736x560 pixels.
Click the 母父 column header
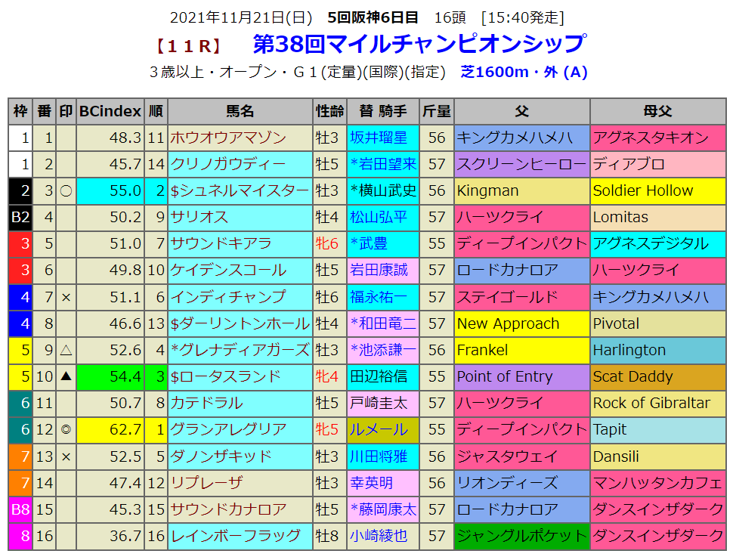[x=657, y=111]
